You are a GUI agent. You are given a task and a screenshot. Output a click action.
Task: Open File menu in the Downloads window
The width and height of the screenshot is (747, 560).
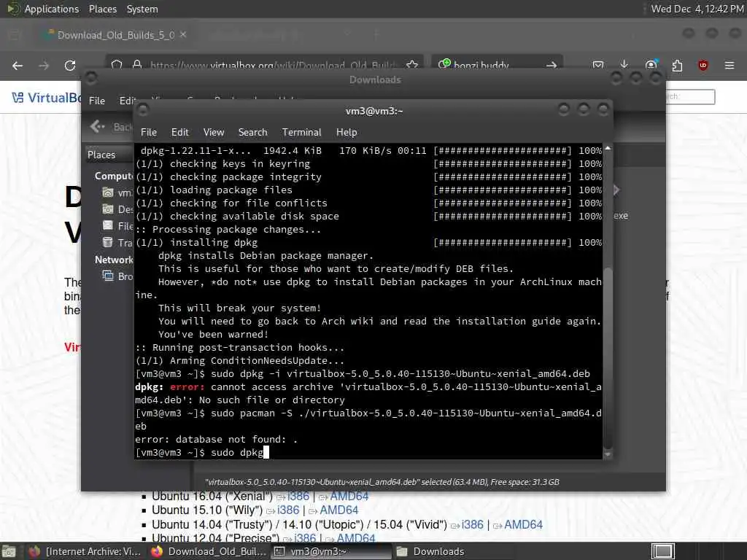coord(97,101)
